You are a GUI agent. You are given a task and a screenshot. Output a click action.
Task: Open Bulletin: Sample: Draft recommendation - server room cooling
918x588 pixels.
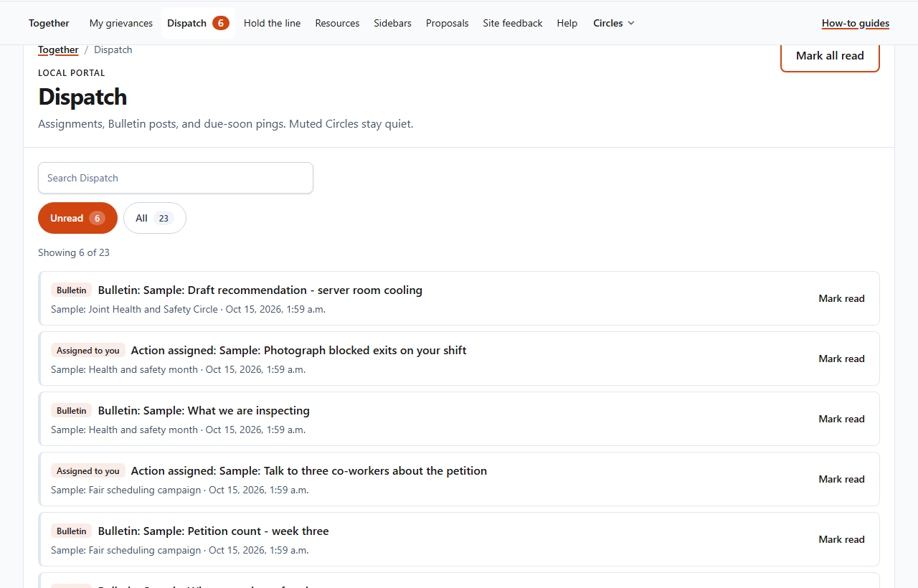(260, 290)
